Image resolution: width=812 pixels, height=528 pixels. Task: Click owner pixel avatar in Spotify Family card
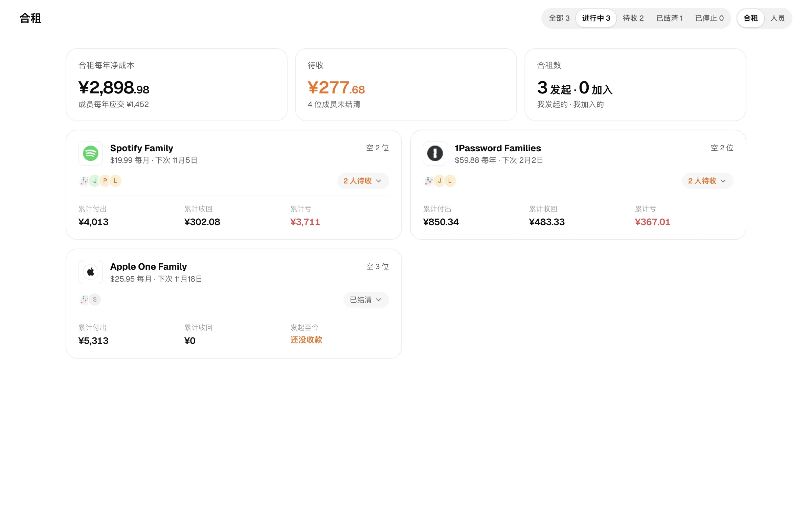(x=84, y=180)
